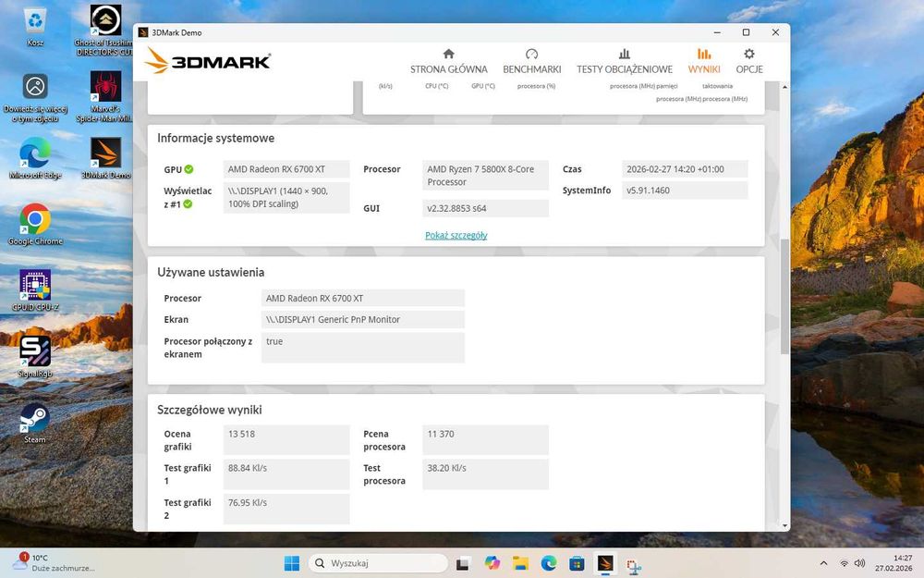
Task: Open Microsoft Edge from the taskbar
Action: pyautogui.click(x=549, y=563)
